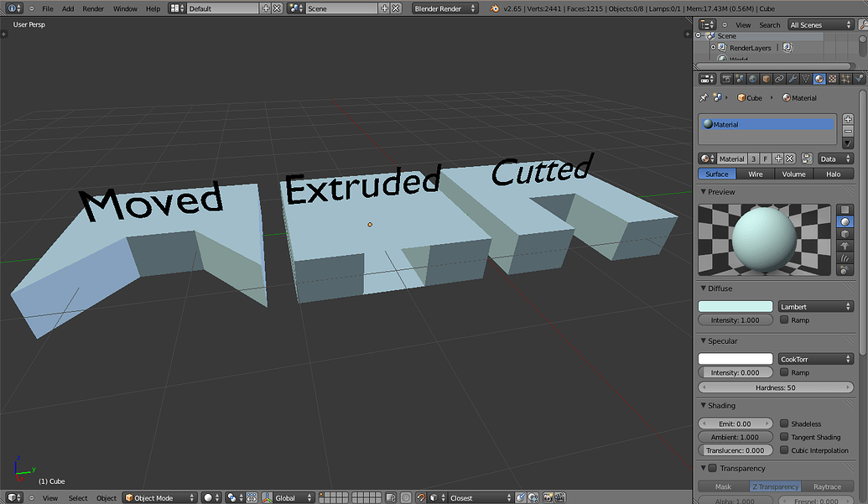Open the Object Data mesh icon
This screenshot has height=504, width=868.
point(805,78)
